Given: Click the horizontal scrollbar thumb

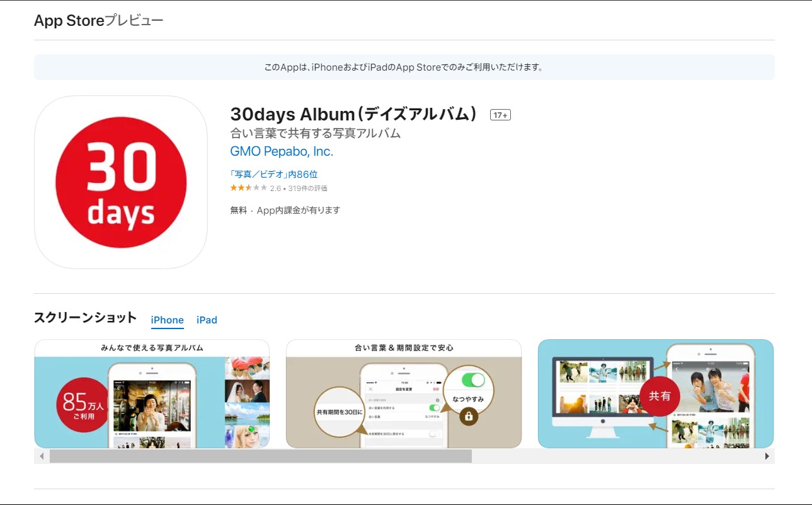Looking at the screenshot, I should coord(260,456).
